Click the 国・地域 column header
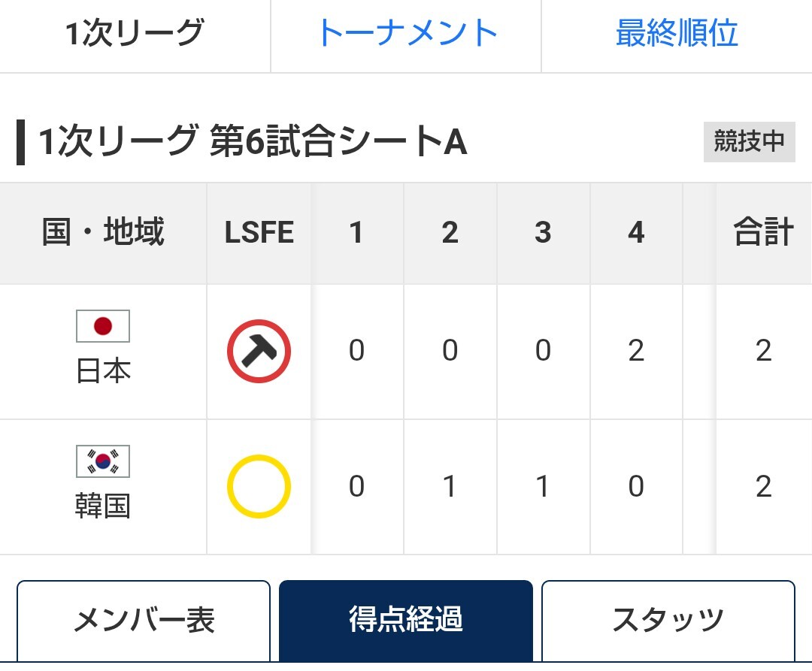812x671 pixels. (103, 233)
